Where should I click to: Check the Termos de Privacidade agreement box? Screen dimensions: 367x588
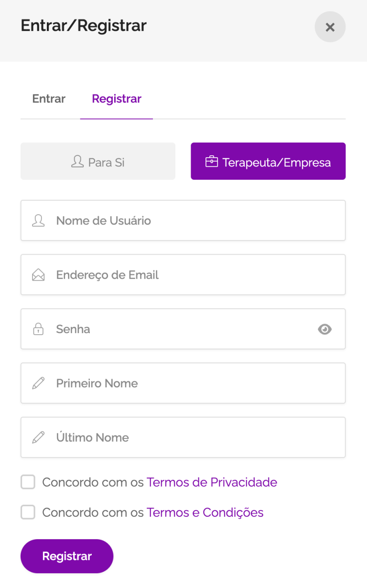point(28,482)
